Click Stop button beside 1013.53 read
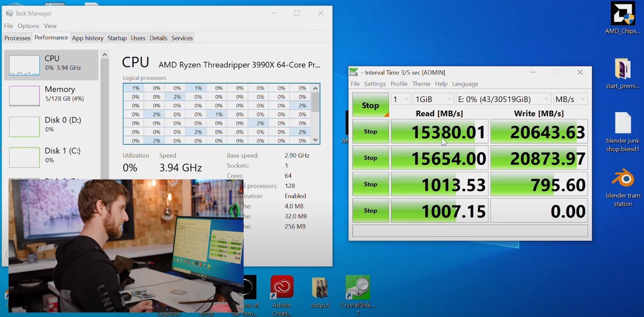The width and height of the screenshot is (644, 317). (x=370, y=185)
